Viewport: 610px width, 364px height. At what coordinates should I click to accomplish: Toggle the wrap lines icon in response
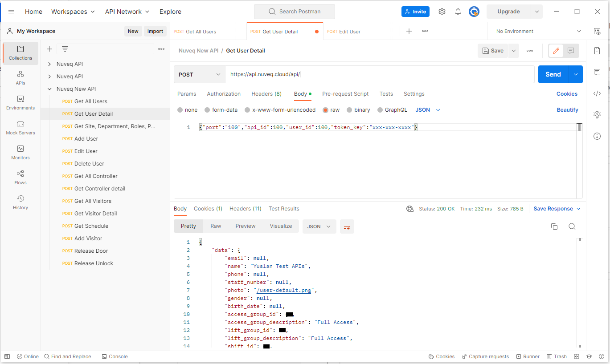point(347,226)
